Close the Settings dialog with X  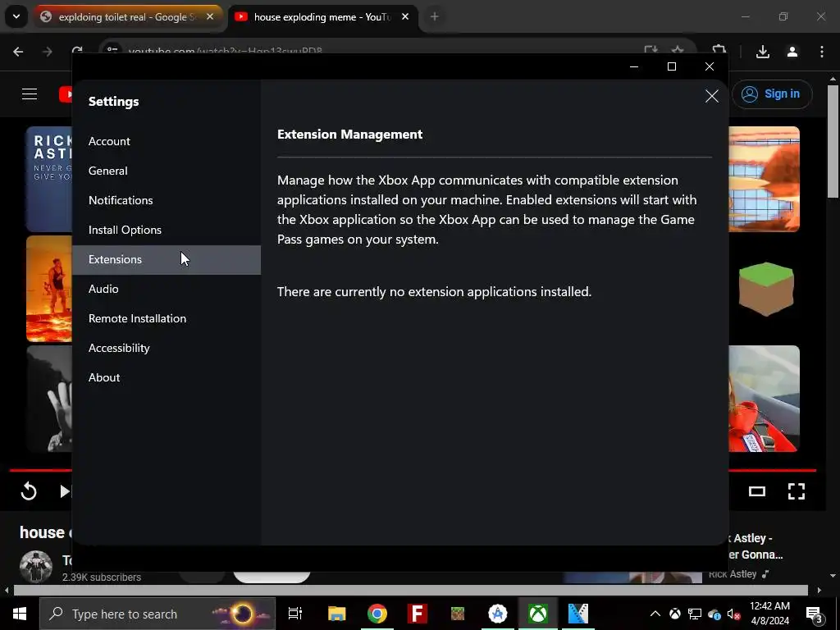pyautogui.click(x=711, y=96)
